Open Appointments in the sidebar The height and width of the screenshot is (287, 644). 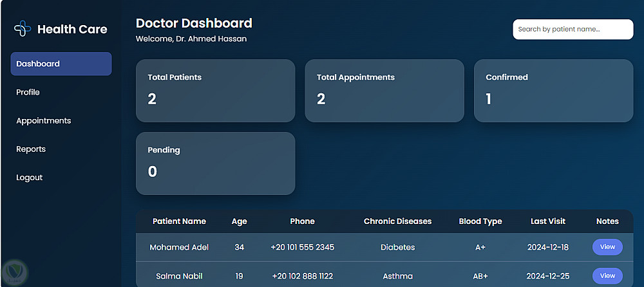pyautogui.click(x=44, y=121)
